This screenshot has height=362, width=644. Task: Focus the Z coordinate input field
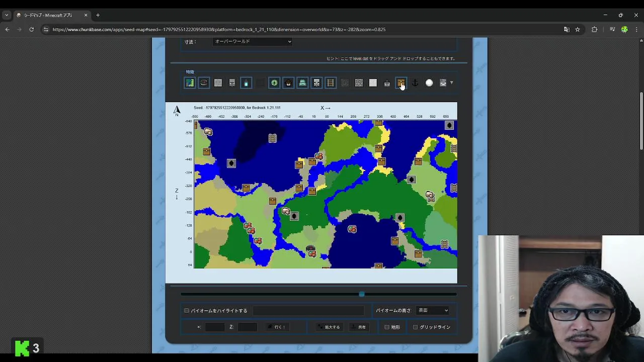tap(248, 327)
